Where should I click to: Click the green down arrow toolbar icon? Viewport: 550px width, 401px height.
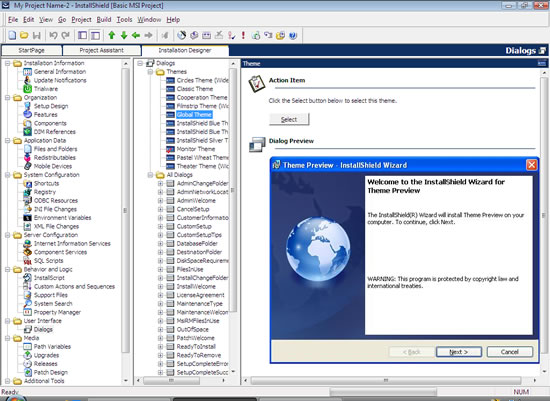click(124, 35)
